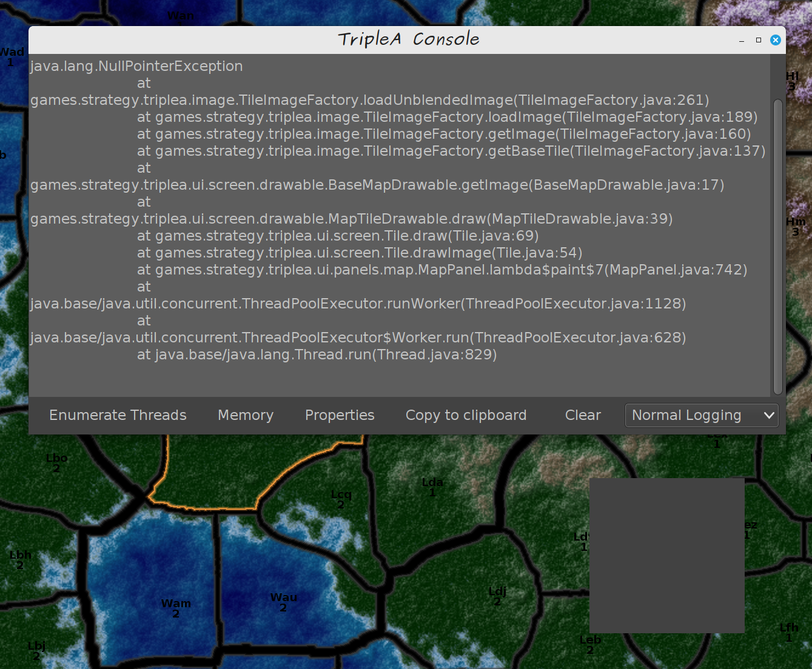Select the Wam sea zone on the map
The width and height of the screenshot is (812, 669).
pyautogui.click(x=176, y=608)
